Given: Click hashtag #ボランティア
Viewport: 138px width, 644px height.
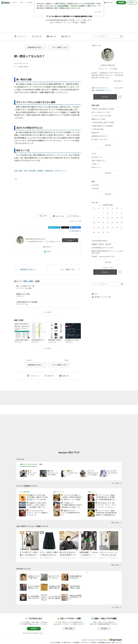Looking at the screenshot, I should point(60,171).
